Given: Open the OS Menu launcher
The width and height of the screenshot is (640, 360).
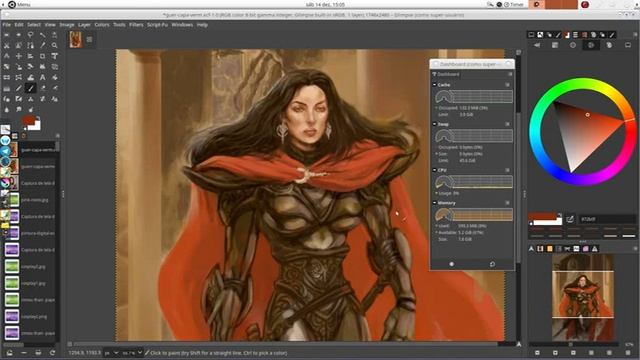Looking at the screenshot, I should pyautogui.click(x=19, y=4).
